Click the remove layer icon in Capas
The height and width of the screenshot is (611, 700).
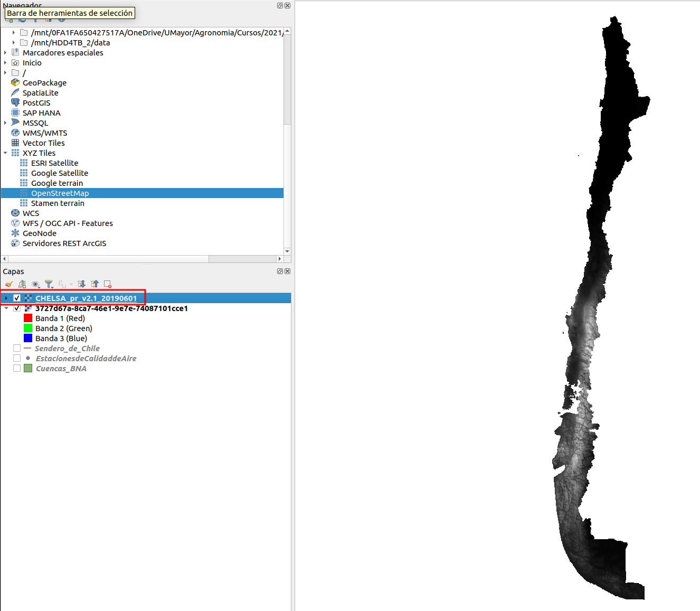108,284
